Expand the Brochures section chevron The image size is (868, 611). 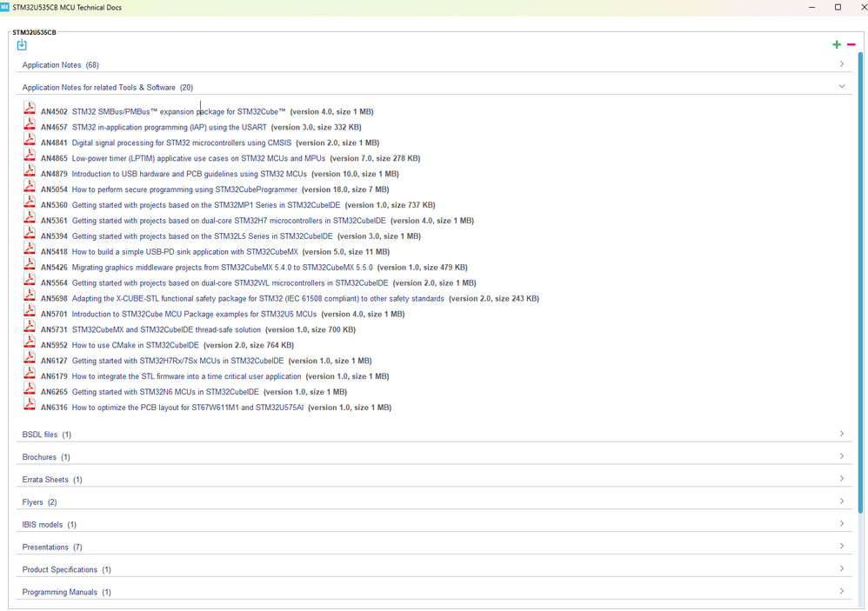(841, 456)
